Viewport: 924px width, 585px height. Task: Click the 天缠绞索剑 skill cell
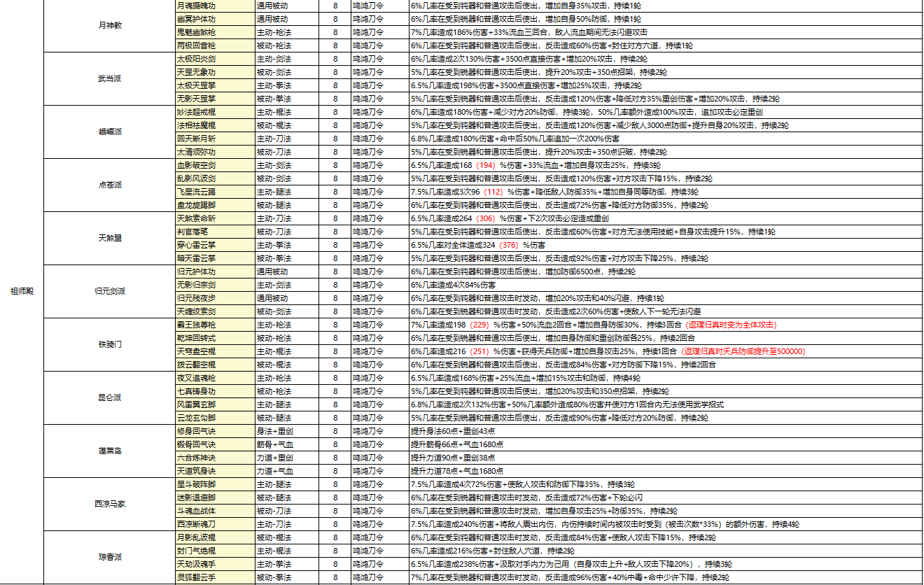215,312
